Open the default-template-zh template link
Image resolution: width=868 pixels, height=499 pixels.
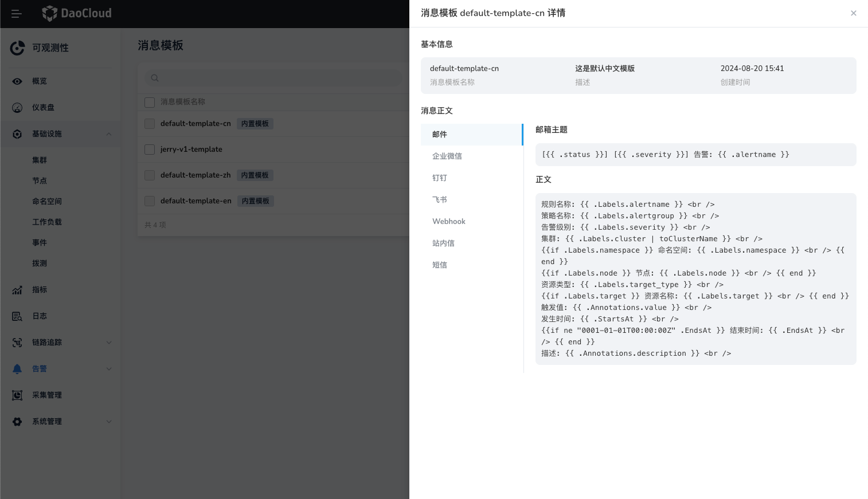coord(196,175)
